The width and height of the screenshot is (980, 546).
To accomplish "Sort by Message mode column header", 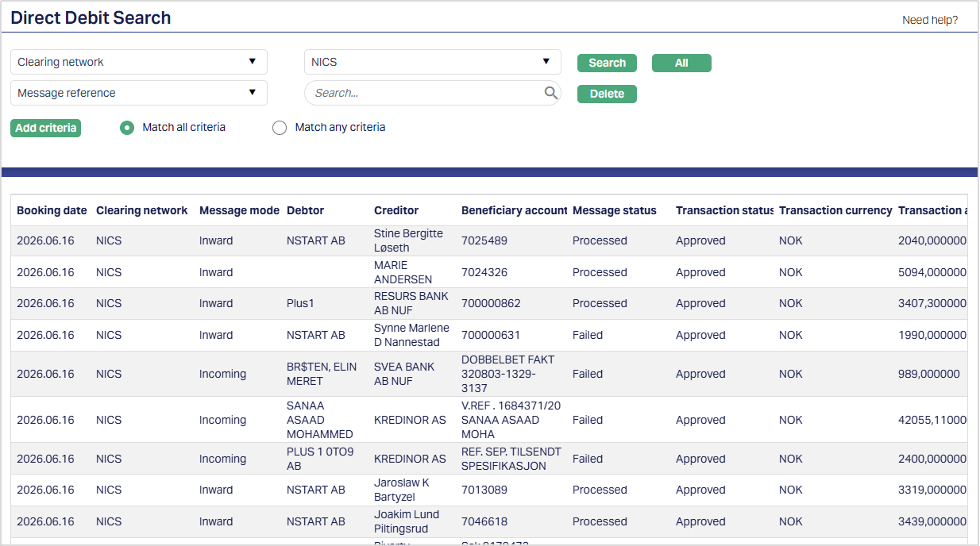I will click(x=239, y=210).
